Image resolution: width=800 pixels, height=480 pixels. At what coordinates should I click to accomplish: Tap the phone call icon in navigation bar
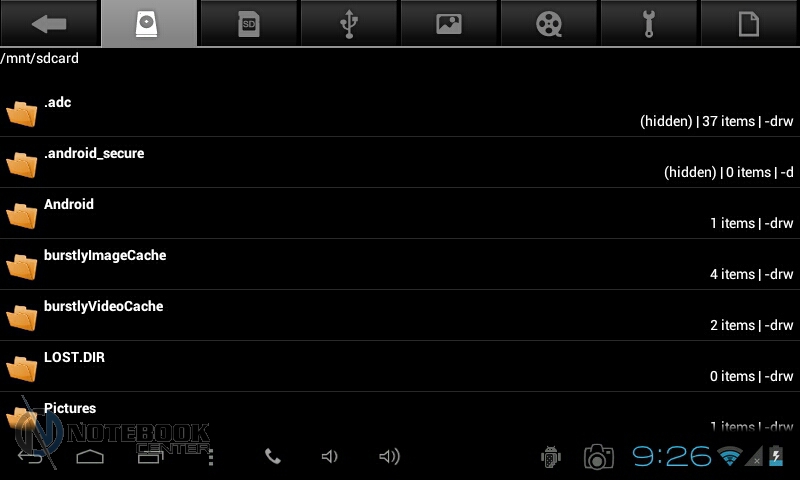pyautogui.click(x=272, y=456)
